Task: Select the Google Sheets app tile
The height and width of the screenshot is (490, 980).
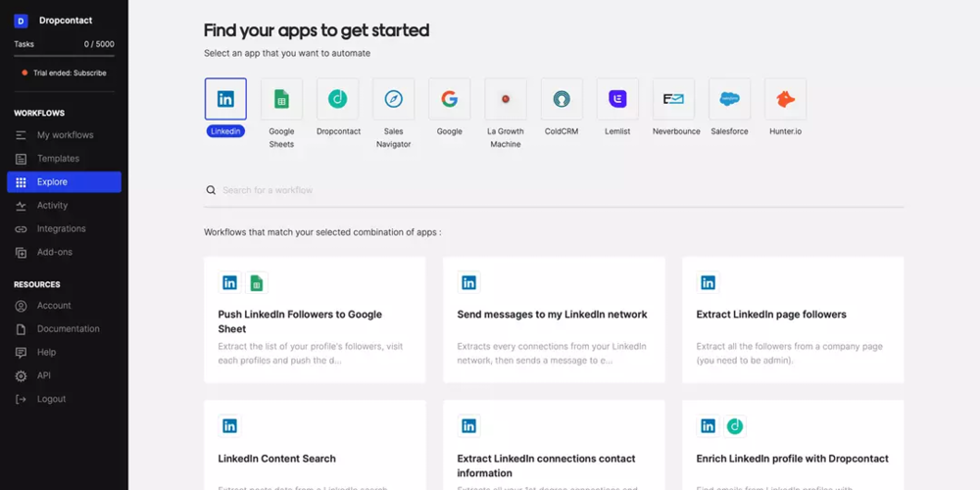Action: (282, 99)
